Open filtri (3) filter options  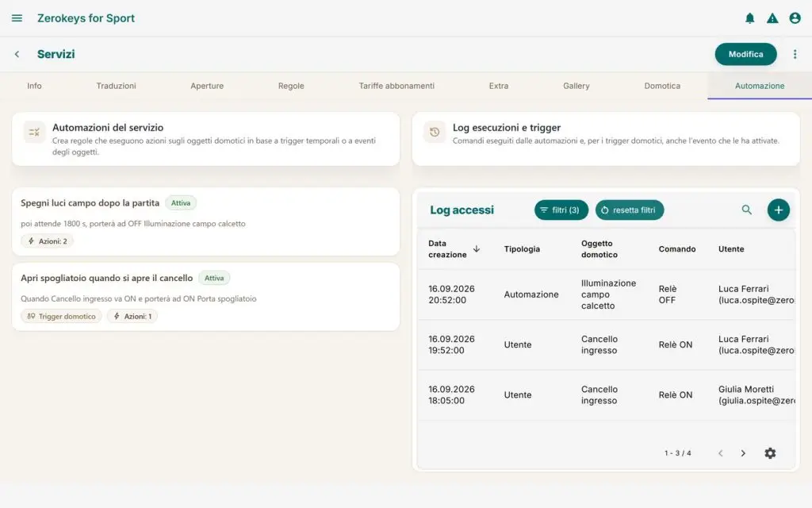pyautogui.click(x=561, y=210)
